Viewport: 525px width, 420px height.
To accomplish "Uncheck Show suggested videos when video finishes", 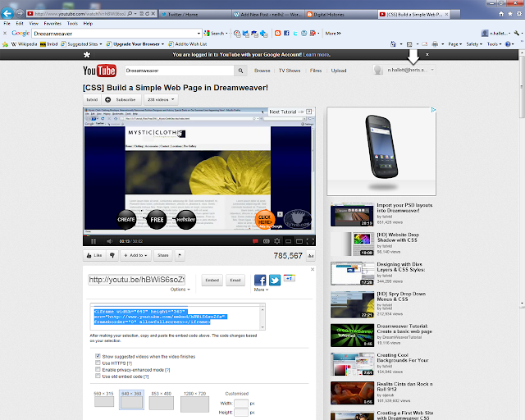I will click(x=98, y=356).
